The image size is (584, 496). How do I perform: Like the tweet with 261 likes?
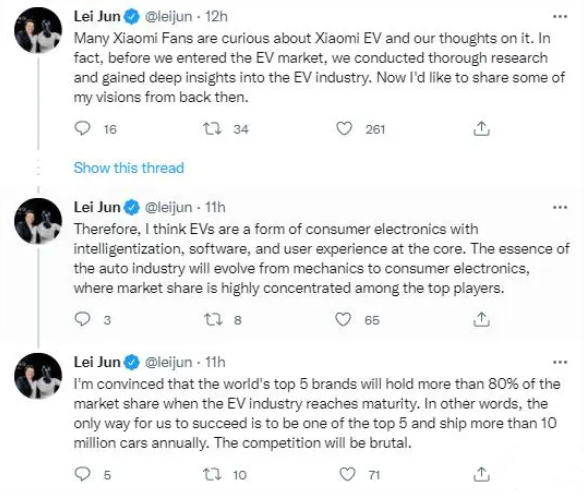344,129
